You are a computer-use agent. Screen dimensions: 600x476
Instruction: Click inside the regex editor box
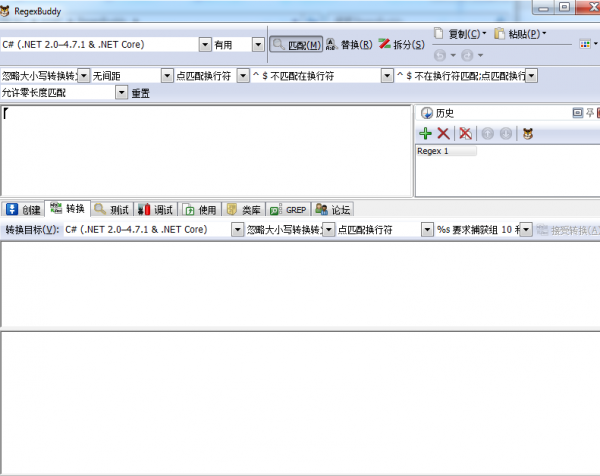click(207, 151)
